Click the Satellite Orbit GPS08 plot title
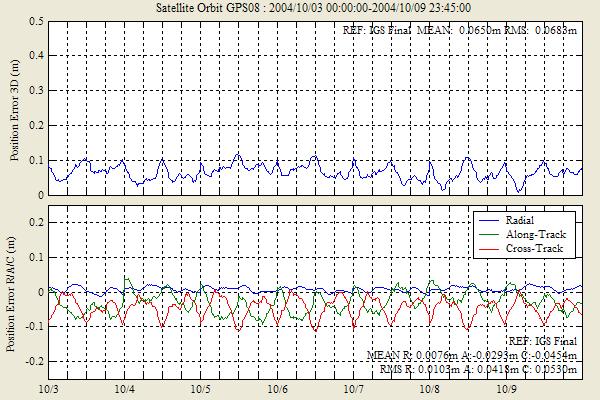 click(300, 7)
